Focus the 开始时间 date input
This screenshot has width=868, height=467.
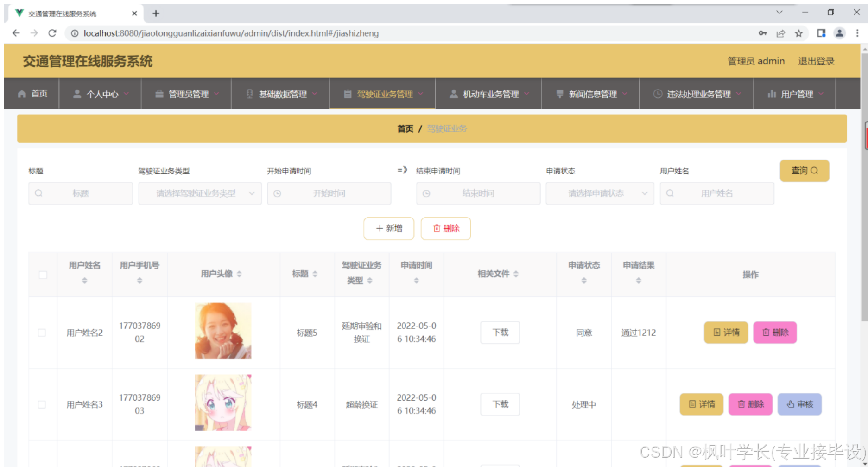point(329,193)
